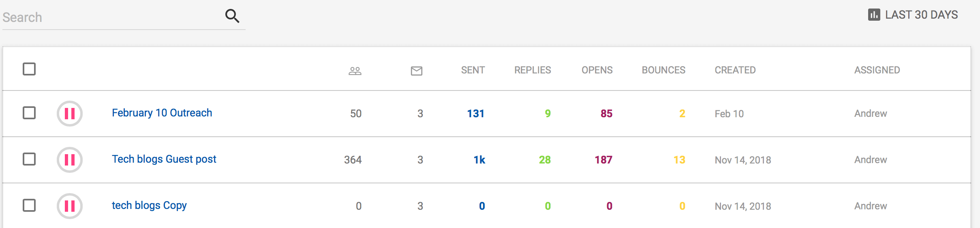980x228 pixels.
Task: Open the LAST 30 DAYS date range
Action: coord(921,15)
